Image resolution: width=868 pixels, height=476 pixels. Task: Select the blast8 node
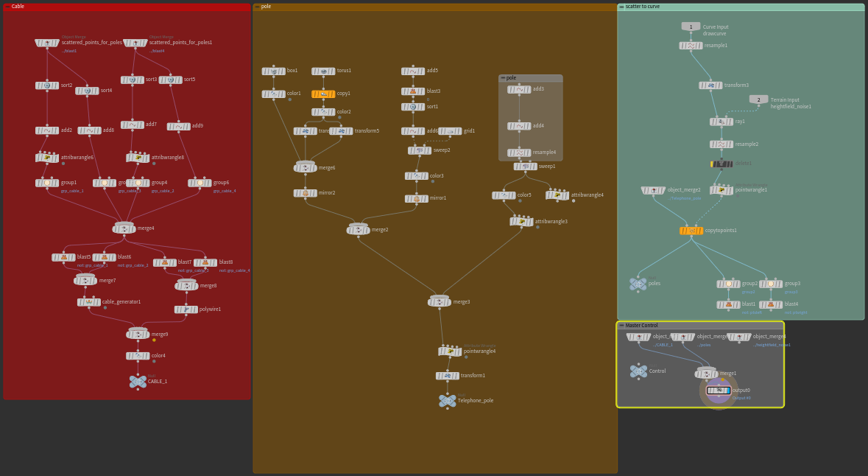pos(205,262)
